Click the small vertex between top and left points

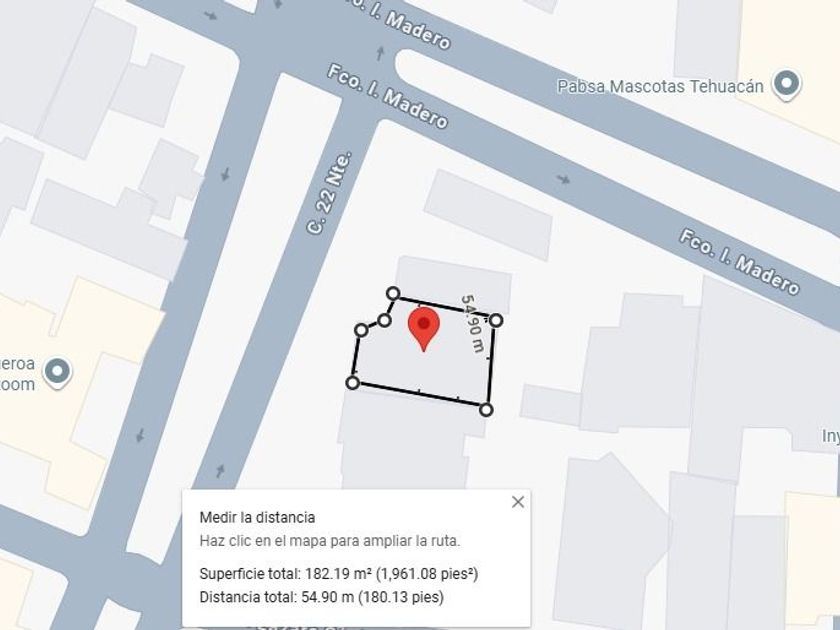[x=384, y=320]
